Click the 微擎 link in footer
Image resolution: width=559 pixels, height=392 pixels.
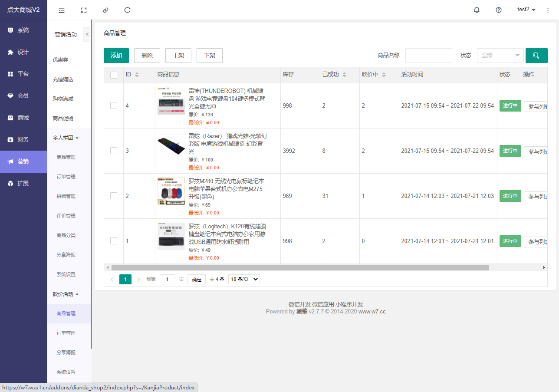click(x=302, y=311)
